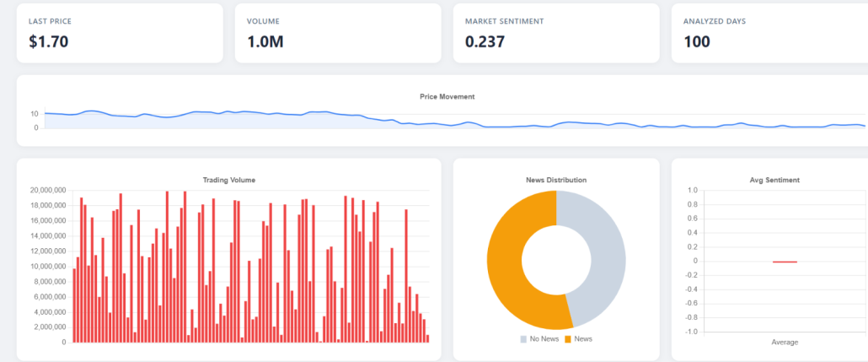Click the Price Movement chart title
Image resolution: width=868 pixels, height=362 pixels.
(447, 96)
